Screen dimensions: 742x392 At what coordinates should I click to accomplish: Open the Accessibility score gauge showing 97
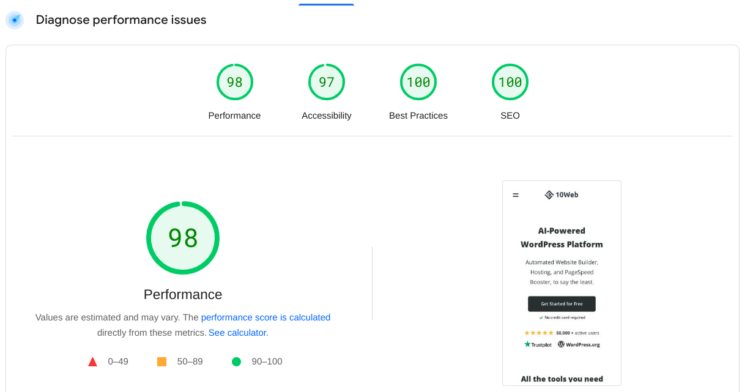(327, 82)
